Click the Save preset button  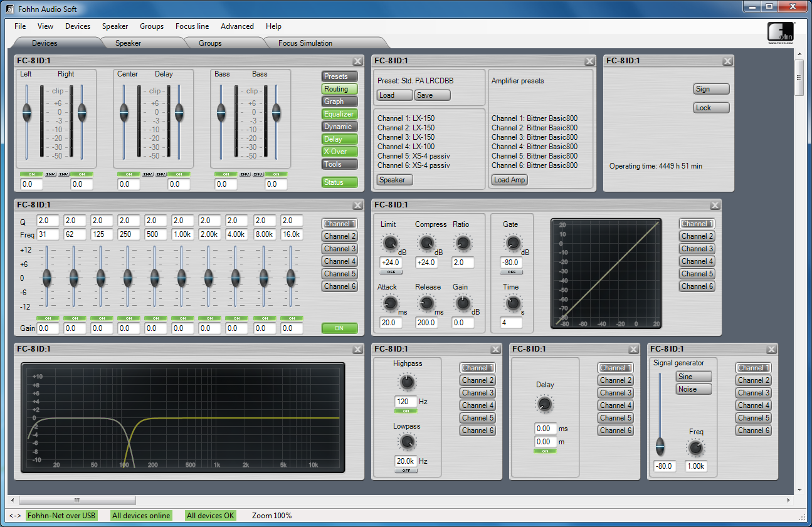[x=433, y=95]
